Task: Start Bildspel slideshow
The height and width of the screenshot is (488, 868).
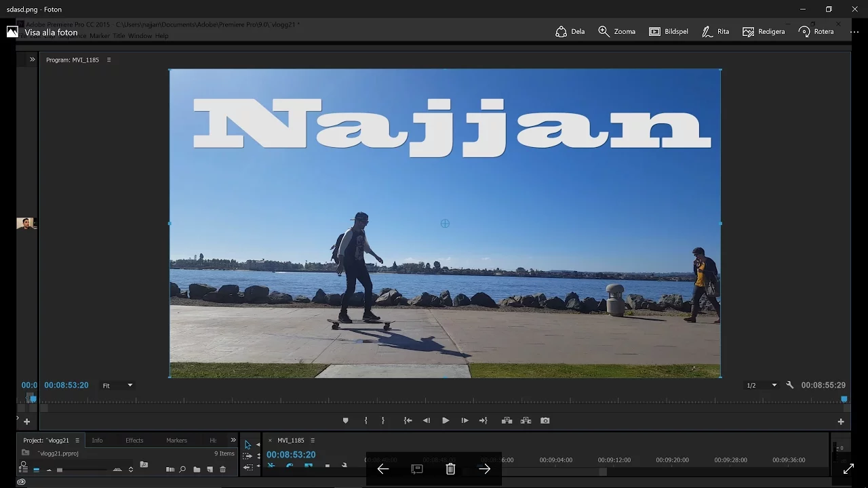Action: pyautogui.click(x=668, y=32)
